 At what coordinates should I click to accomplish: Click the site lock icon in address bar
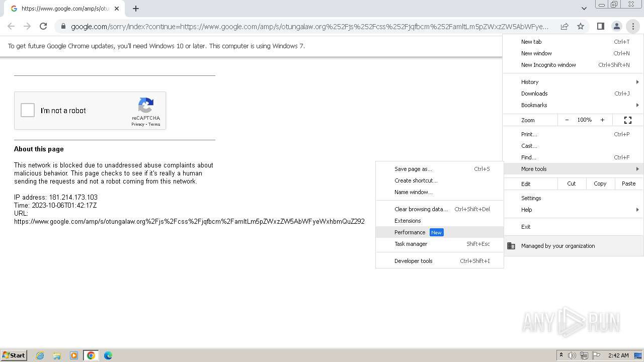click(x=62, y=27)
